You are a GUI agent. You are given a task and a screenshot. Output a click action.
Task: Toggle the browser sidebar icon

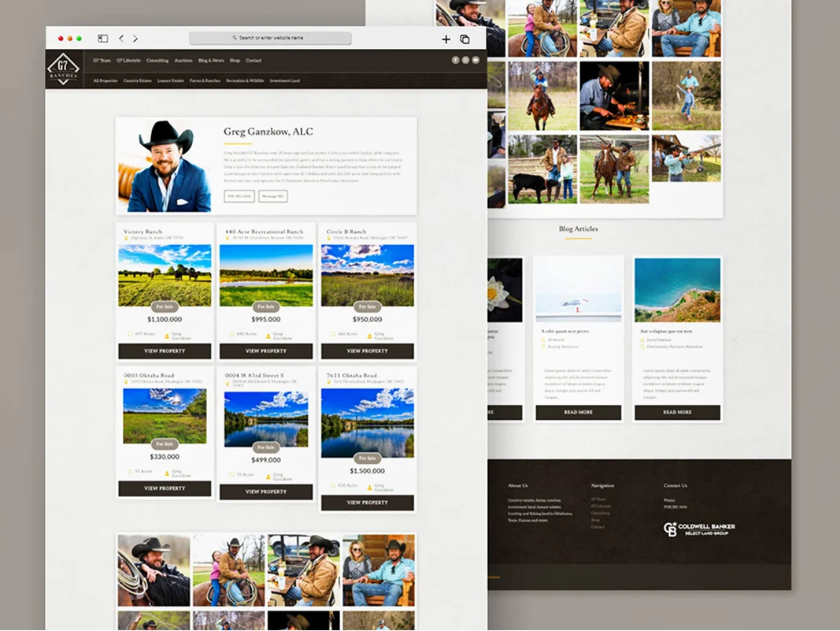[x=103, y=39]
